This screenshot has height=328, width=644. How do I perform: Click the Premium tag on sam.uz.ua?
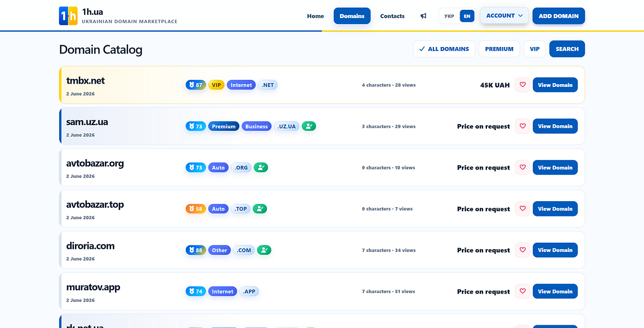[x=224, y=126]
